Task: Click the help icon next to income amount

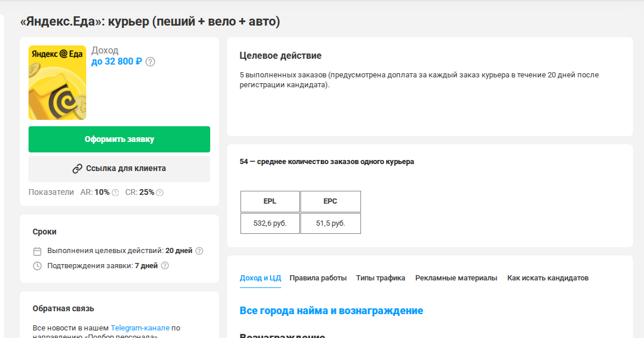Action: (150, 62)
